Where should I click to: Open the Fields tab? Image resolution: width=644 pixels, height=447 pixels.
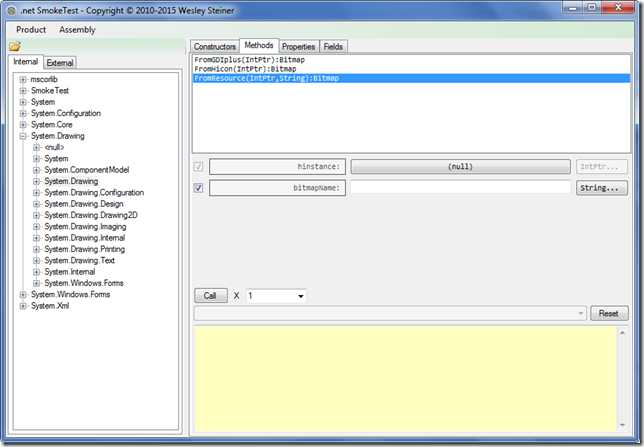[x=333, y=46]
